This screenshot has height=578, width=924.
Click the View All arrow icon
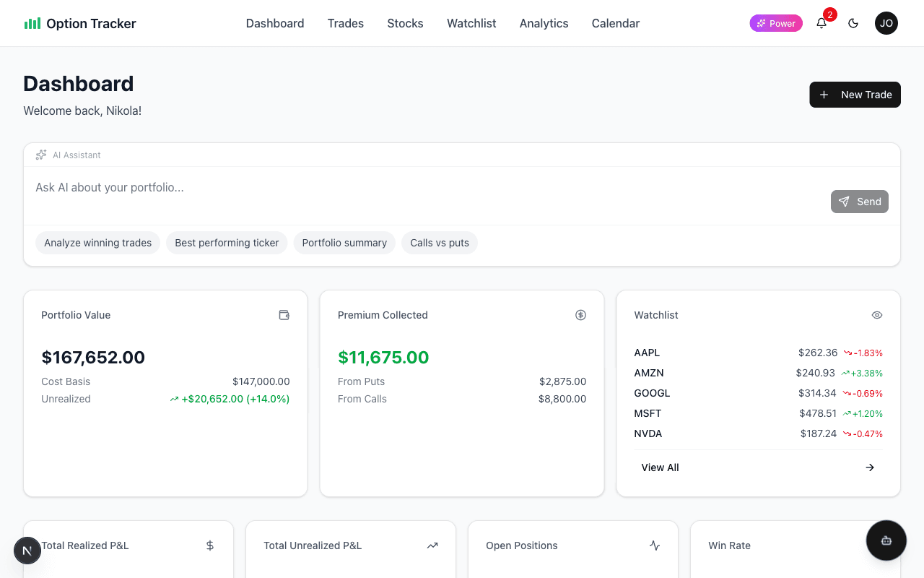(869, 467)
